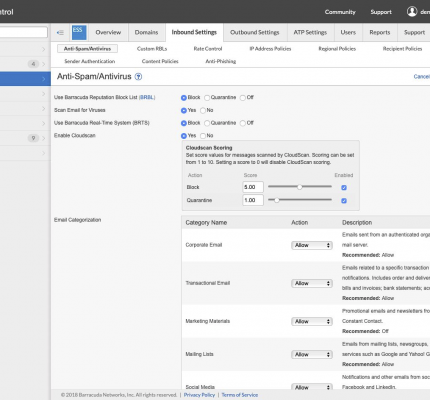430x400 pixels.
Task: Click the Support link in top header
Action: pos(381,12)
